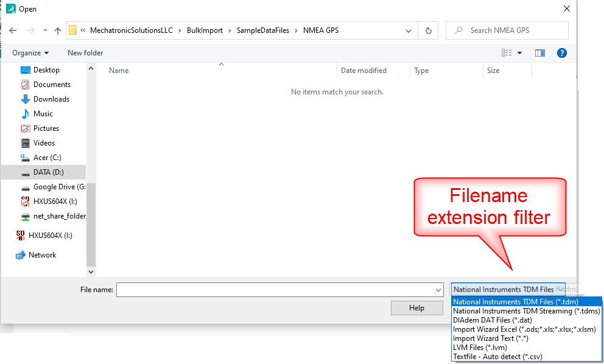The image size is (604, 364).
Task: Expand the File name combo box arrow
Action: click(438, 290)
